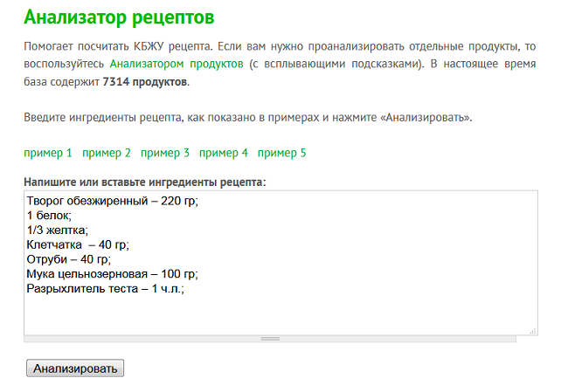The width and height of the screenshot is (568, 392).
Task: Click the '1 белок' ingredient line
Action: coord(49,216)
